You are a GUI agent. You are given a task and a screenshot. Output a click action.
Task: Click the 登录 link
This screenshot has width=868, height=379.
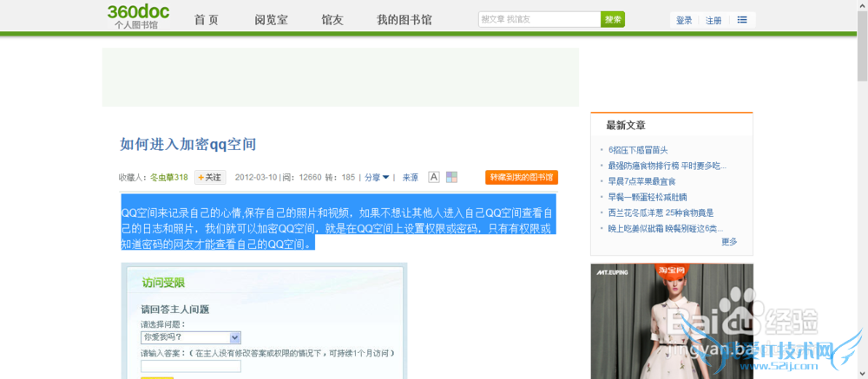tap(684, 21)
